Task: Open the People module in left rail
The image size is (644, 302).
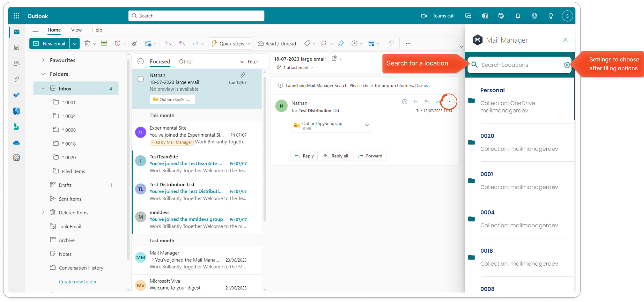Action: click(16, 63)
